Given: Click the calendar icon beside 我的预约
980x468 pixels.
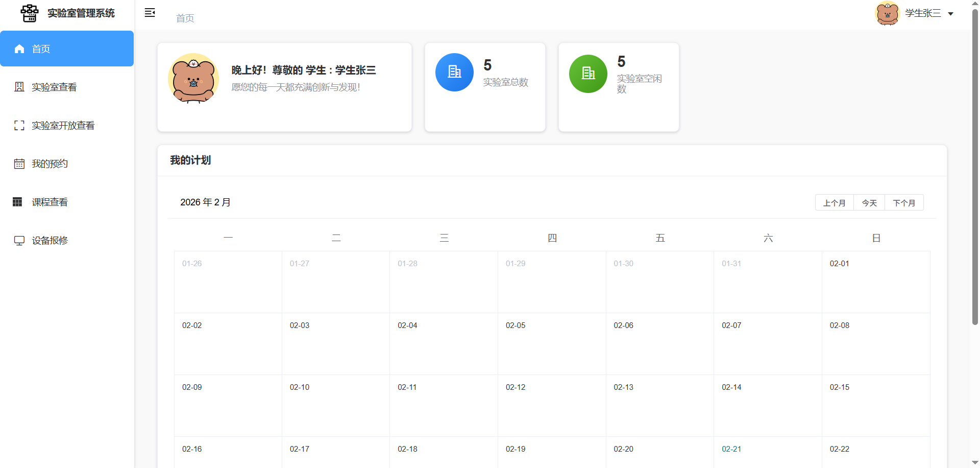Looking at the screenshot, I should point(19,163).
